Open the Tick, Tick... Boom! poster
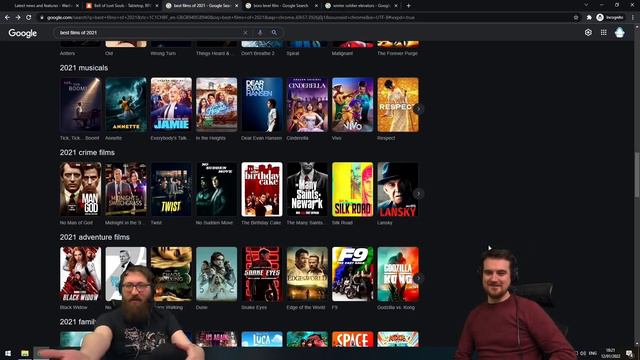The height and width of the screenshot is (360, 640). [x=80, y=104]
